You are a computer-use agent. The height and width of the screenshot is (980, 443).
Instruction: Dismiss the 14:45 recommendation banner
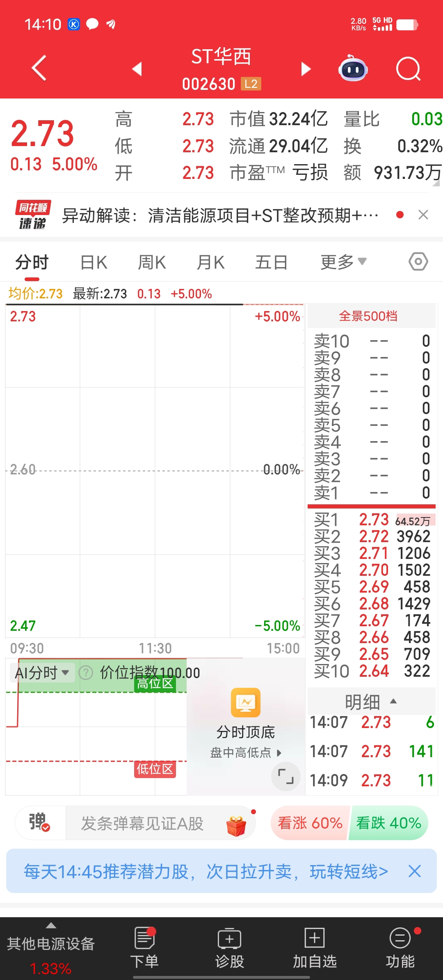pyautogui.click(x=415, y=871)
